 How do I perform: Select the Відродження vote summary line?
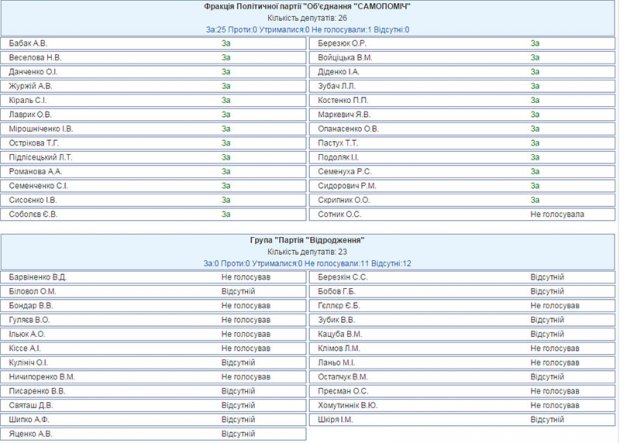307,263
